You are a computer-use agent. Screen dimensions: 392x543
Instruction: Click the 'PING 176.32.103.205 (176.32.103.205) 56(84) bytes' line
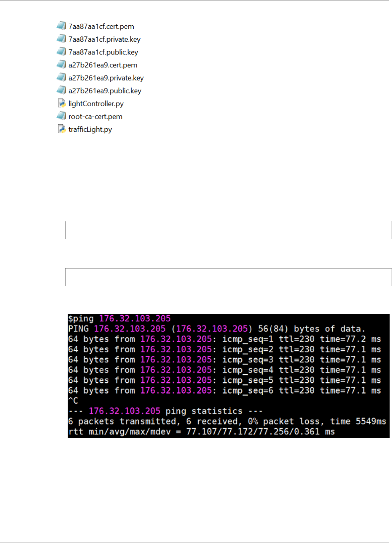217,329
